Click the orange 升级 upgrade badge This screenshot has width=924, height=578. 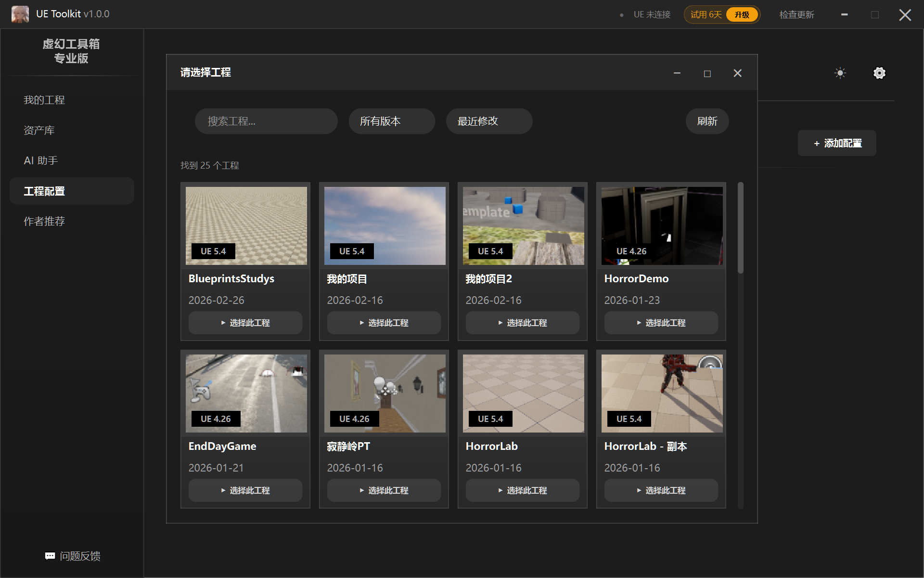[742, 14]
